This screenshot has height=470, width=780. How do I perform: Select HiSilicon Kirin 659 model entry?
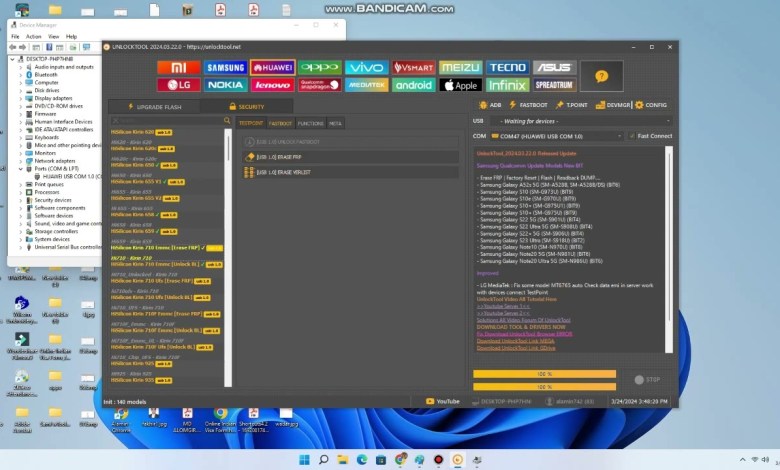(144, 231)
